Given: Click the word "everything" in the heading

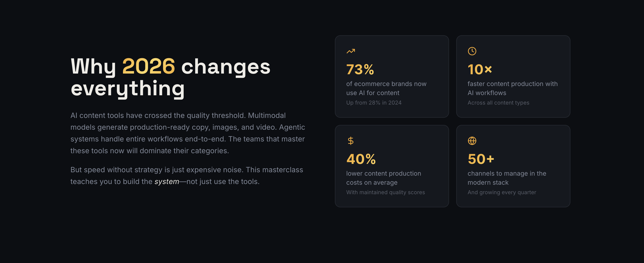Looking at the screenshot, I should [127, 88].
